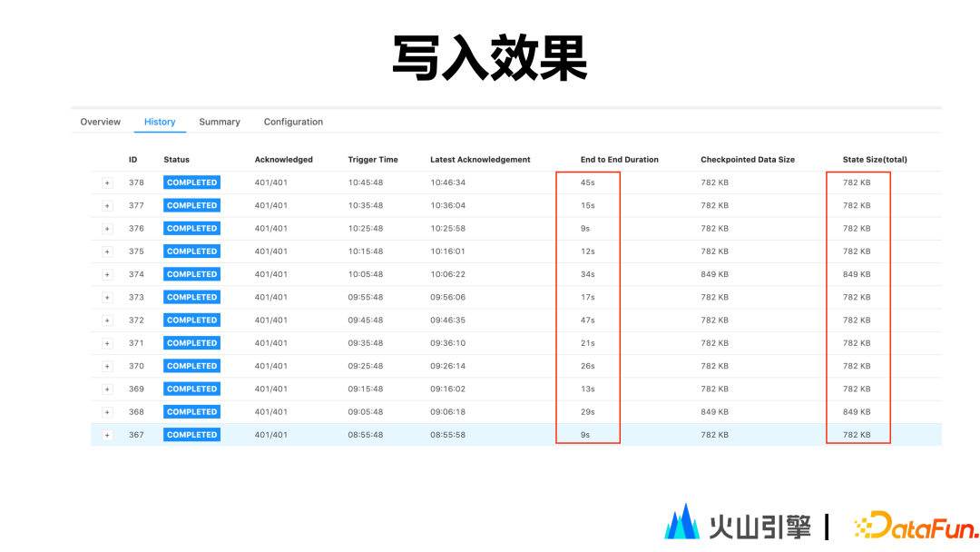Expand checkpoint 367 row details
Viewport: 980px width, 552px height.
click(x=107, y=435)
